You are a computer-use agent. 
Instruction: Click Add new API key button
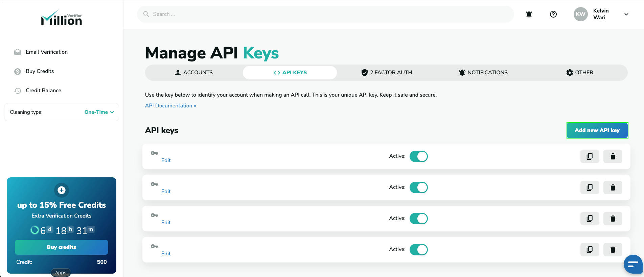(x=597, y=130)
